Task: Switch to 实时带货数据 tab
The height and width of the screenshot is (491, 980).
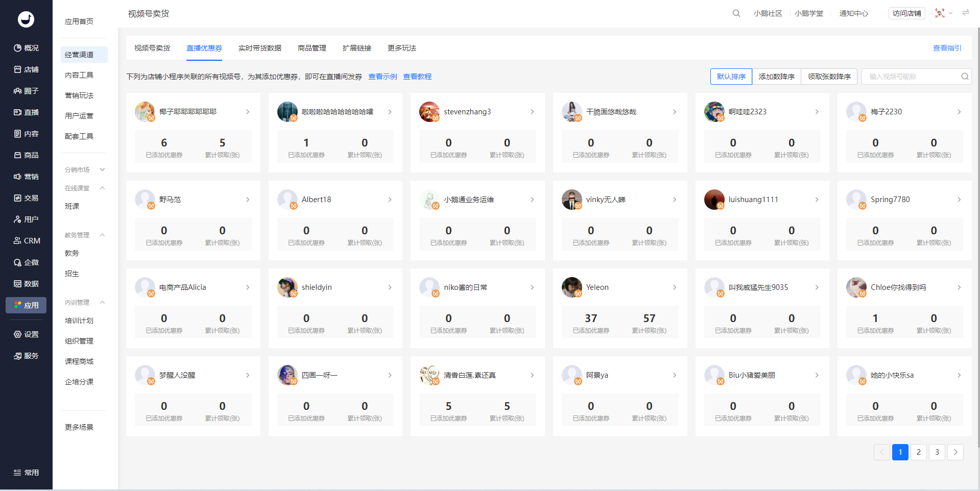Action: (x=260, y=48)
